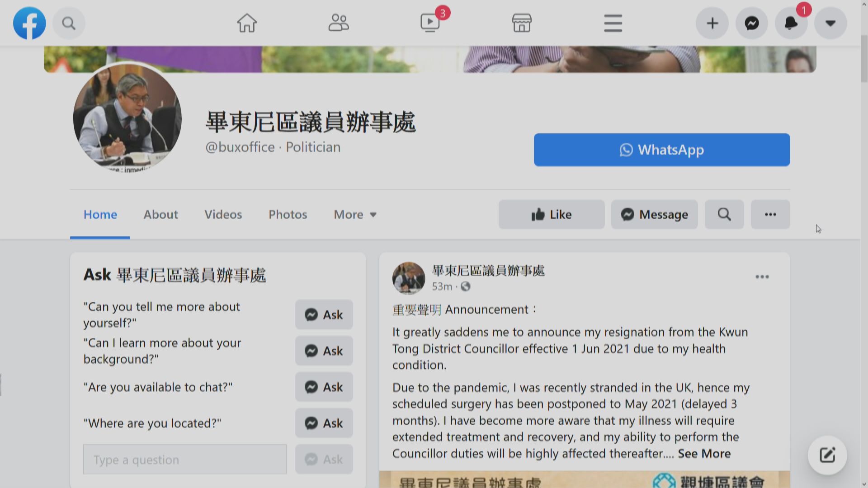The width and height of the screenshot is (868, 488).
Task: Expand the More tab dropdown
Action: pyautogui.click(x=355, y=215)
